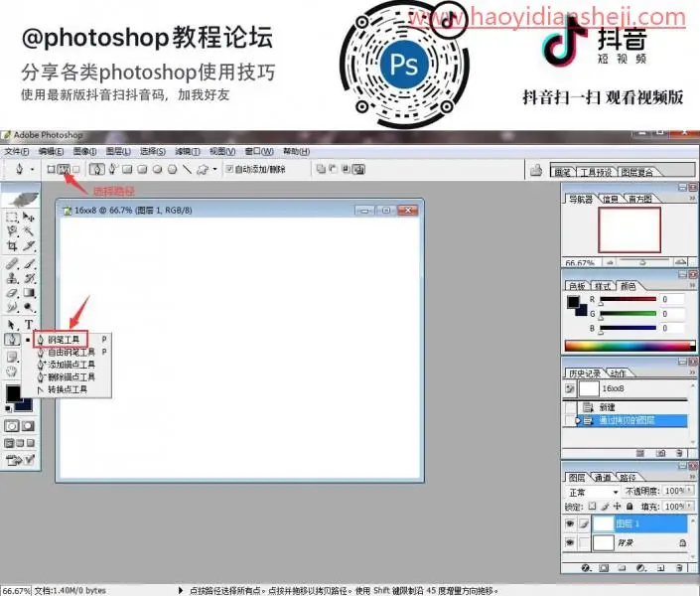Open the 文件(F) menu
The width and height of the screenshot is (700, 596).
17,151
